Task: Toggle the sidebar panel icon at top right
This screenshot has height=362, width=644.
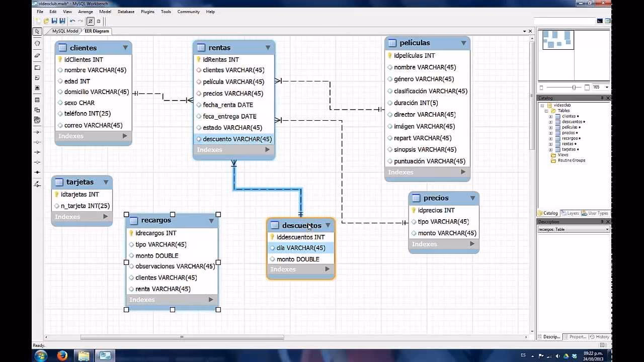Action: click(x=608, y=21)
